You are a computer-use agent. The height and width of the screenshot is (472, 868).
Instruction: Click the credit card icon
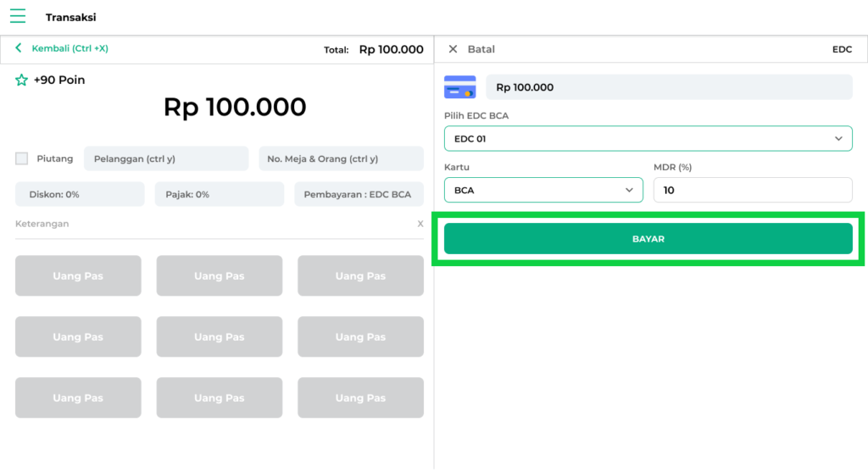(x=459, y=87)
